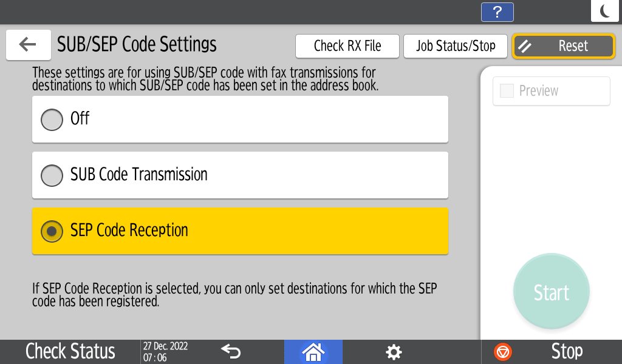Select the SEP Code Reception radio button
This screenshot has width=622, height=364.
coord(52,231)
